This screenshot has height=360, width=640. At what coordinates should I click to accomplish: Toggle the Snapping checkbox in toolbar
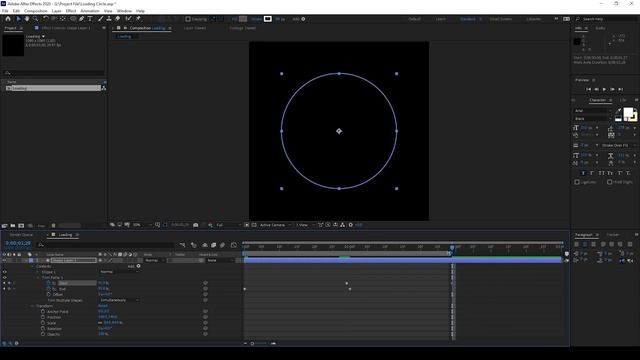pos(188,19)
